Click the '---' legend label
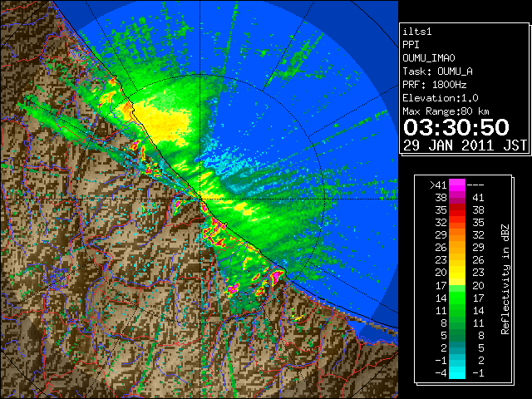 [x=475, y=185]
